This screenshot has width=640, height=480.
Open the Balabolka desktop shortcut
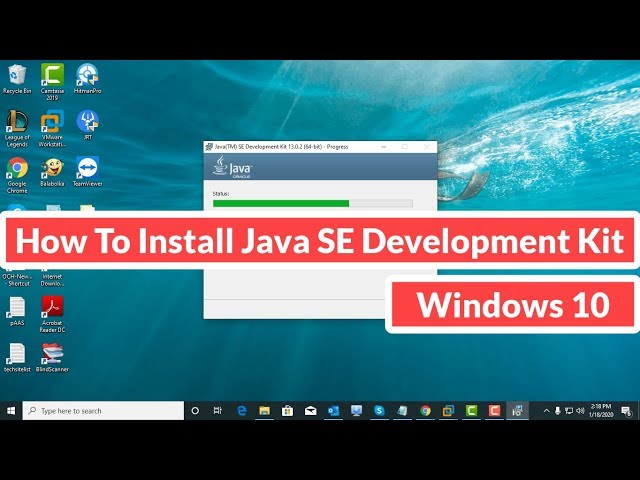(52, 172)
